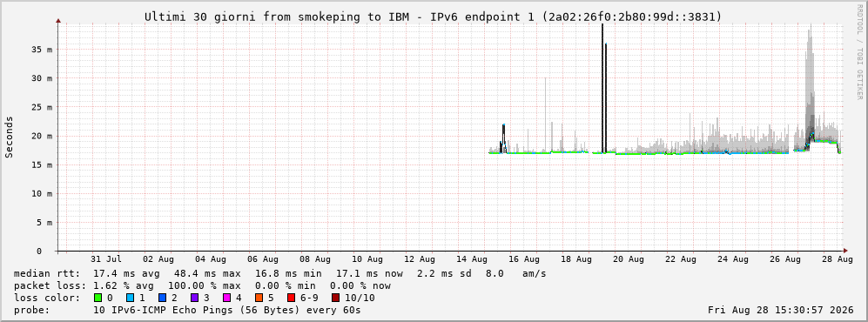The image size is (868, 322).
Task: Click the median rtt statistics line
Action: (x=279, y=273)
